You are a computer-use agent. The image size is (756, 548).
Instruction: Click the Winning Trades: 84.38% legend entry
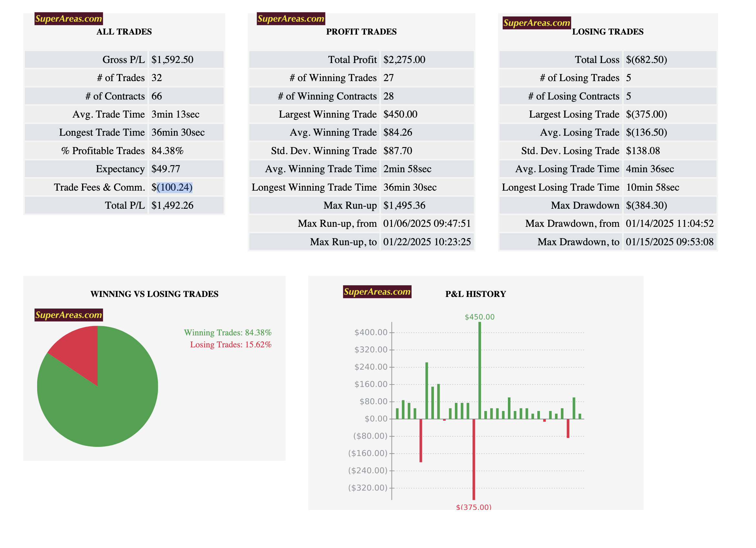pos(228,333)
